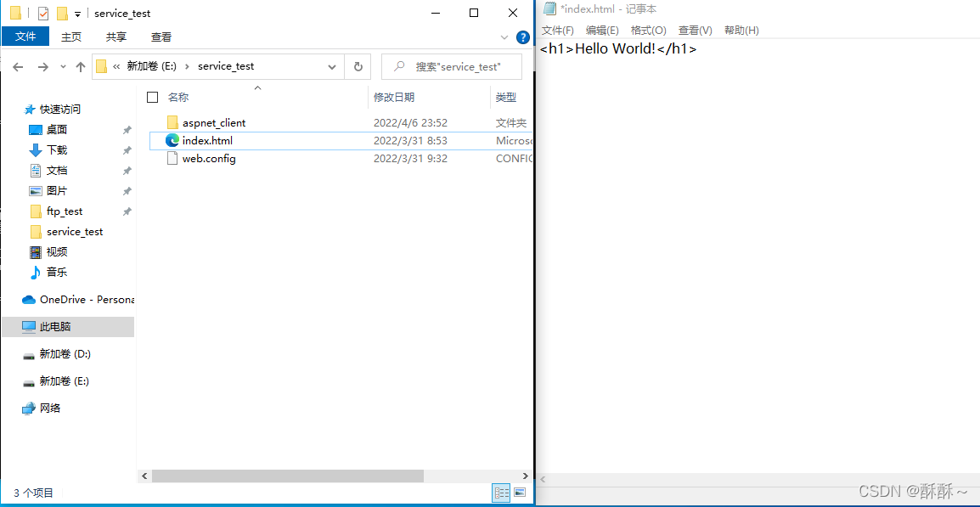Click the search box for service_test
This screenshot has width=980, height=507.
(x=452, y=66)
